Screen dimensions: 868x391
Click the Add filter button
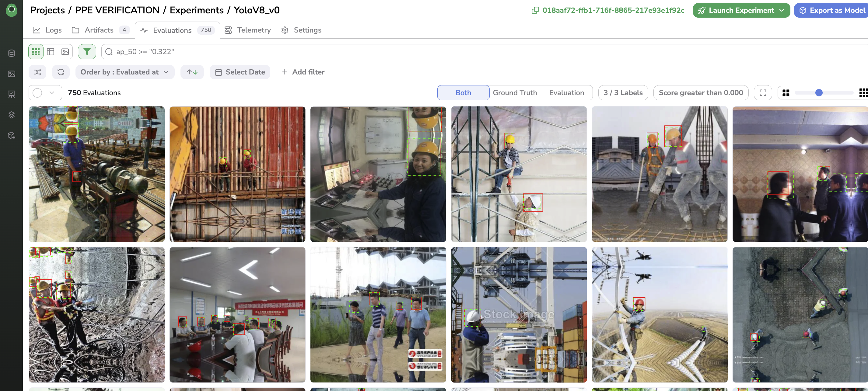(x=303, y=72)
